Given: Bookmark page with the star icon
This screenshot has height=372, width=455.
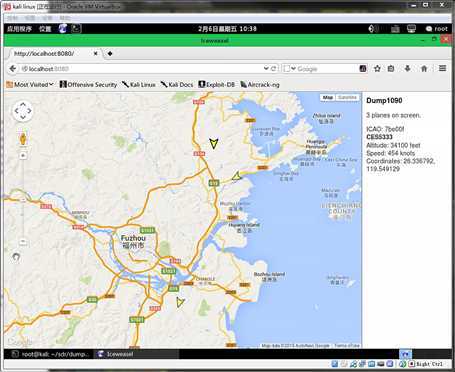Looking at the screenshot, I should click(377, 69).
